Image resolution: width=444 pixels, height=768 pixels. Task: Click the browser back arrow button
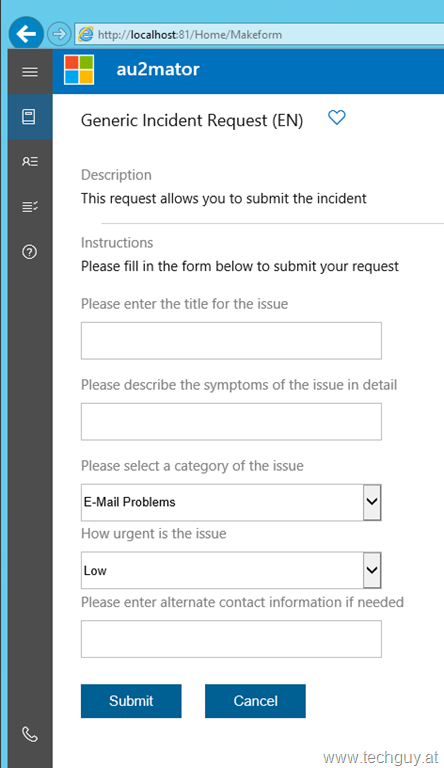pos(26,33)
